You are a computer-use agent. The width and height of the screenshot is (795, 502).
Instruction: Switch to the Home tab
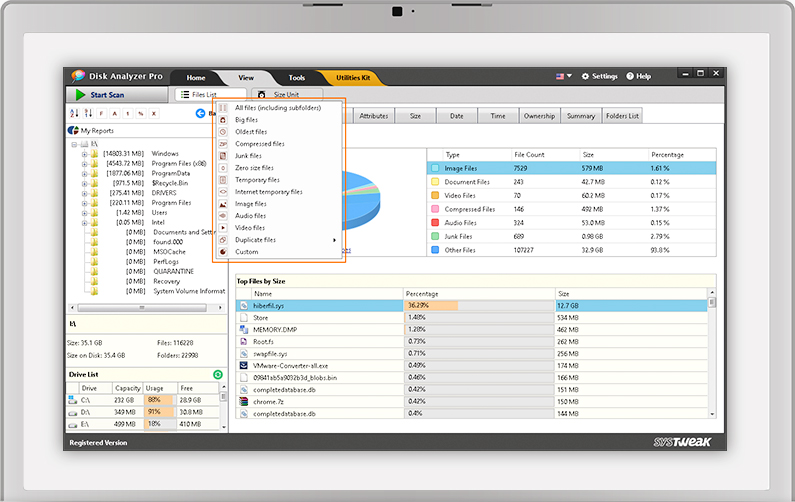[196, 78]
